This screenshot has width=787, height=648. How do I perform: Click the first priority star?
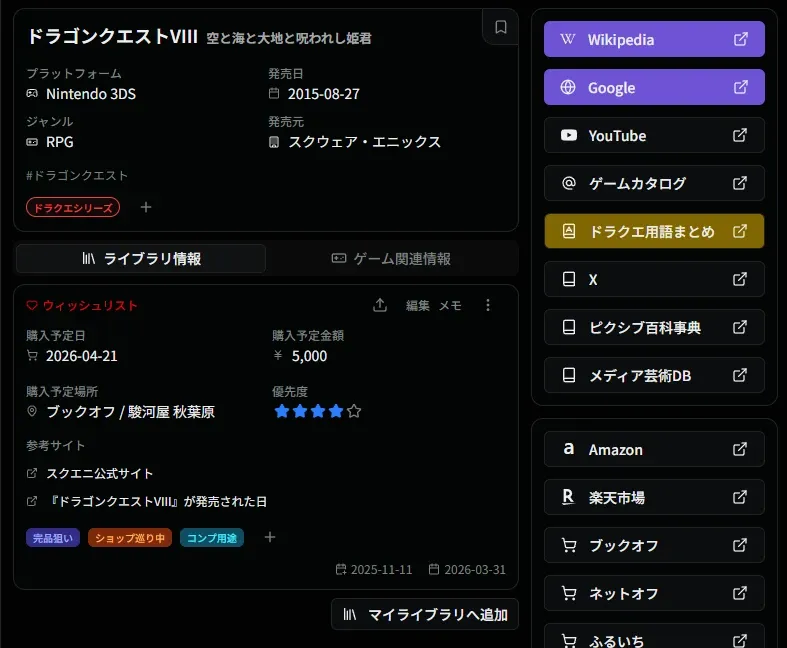pyautogui.click(x=282, y=412)
